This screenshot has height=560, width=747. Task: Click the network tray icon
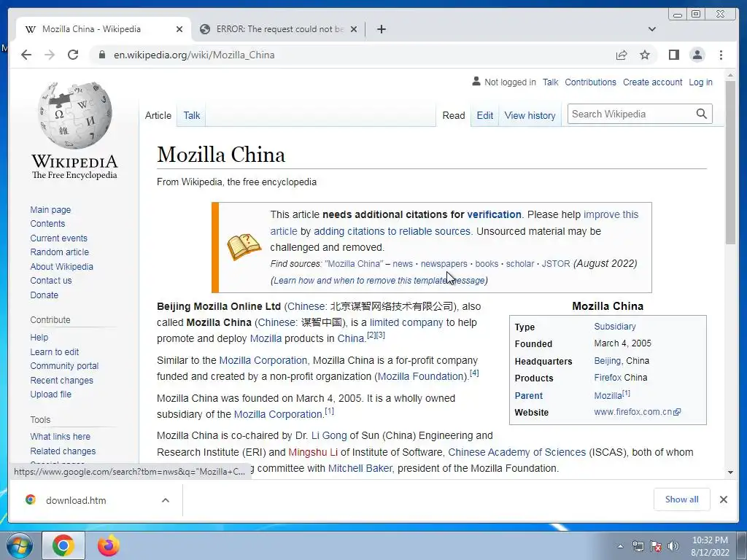click(638, 546)
